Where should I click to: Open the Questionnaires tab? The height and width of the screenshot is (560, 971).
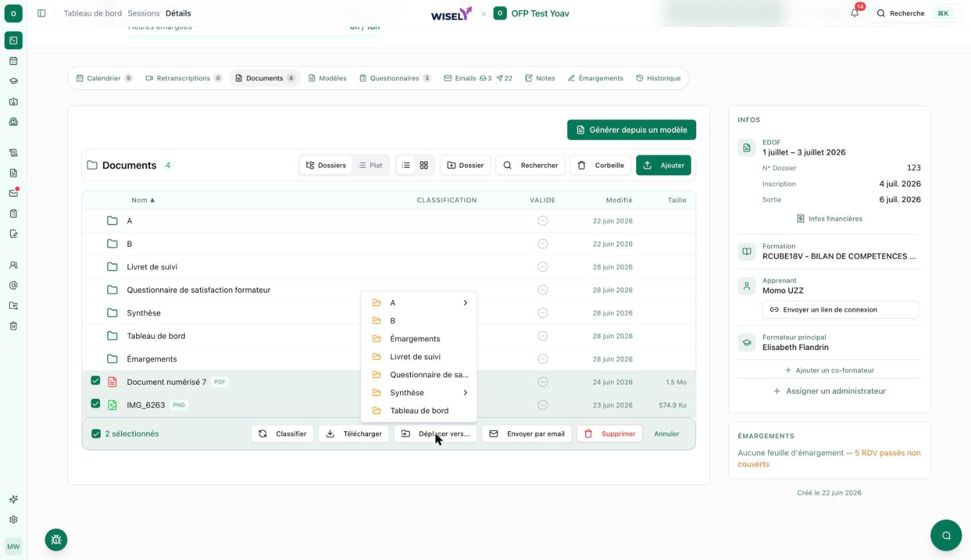click(395, 78)
